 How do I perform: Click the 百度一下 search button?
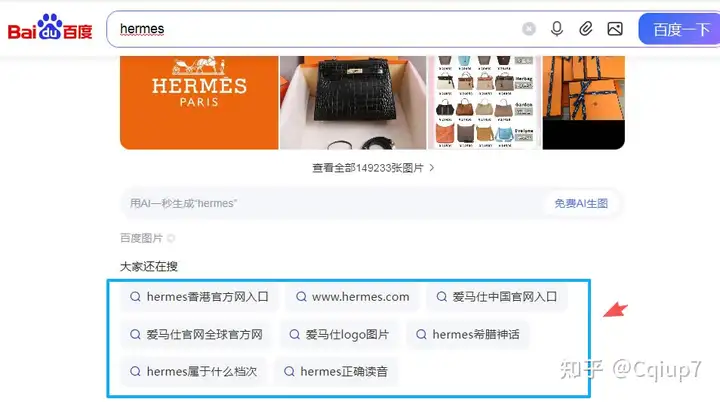coord(679,29)
